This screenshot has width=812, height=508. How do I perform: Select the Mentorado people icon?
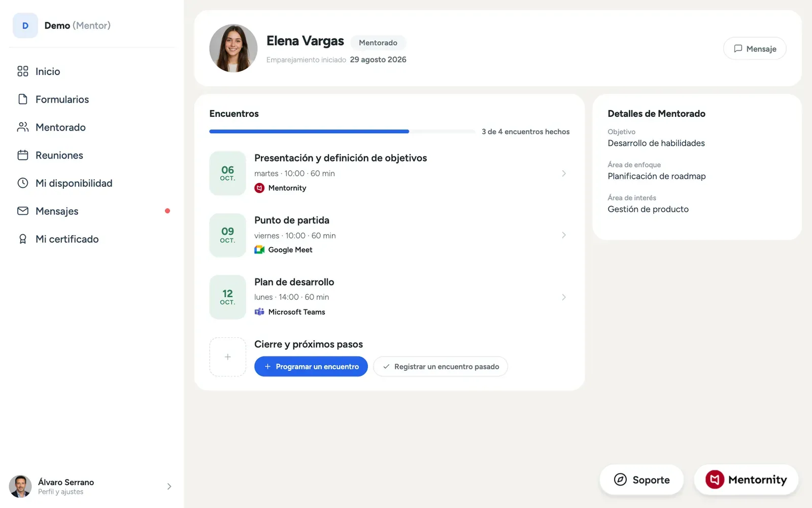[x=23, y=127]
